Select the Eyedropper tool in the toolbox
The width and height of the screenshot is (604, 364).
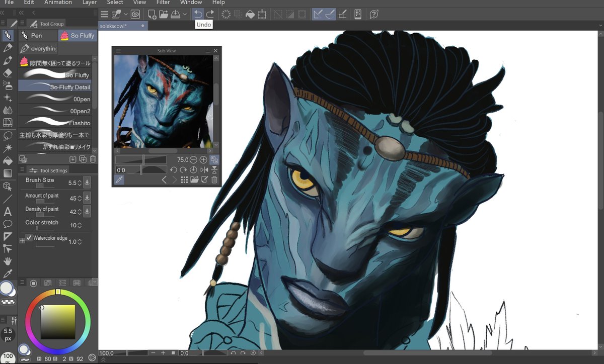(x=8, y=274)
